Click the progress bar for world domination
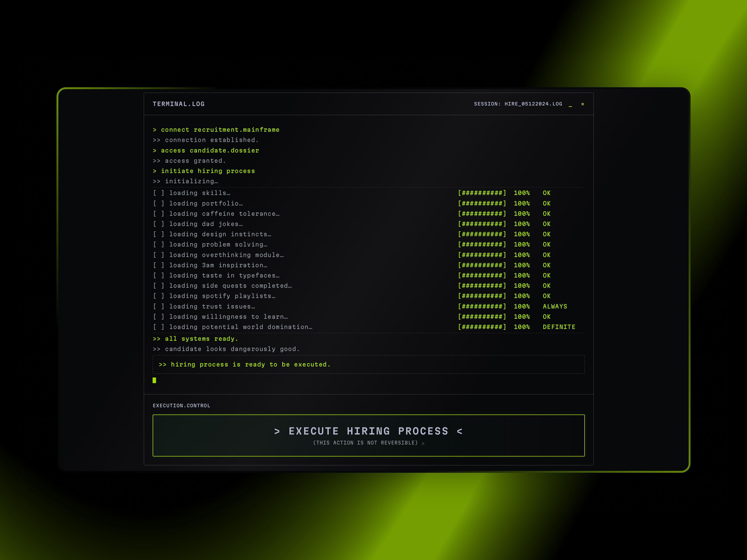 [482, 327]
